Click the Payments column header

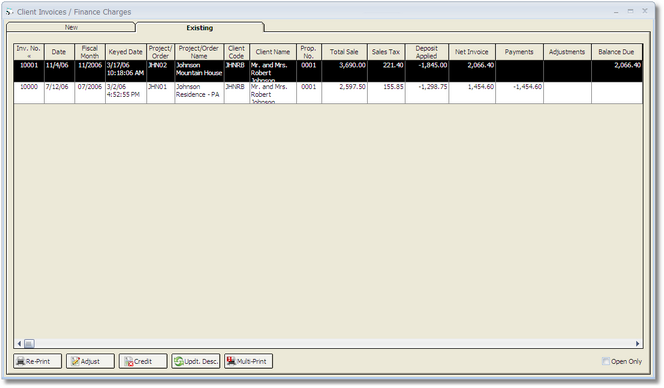519,52
